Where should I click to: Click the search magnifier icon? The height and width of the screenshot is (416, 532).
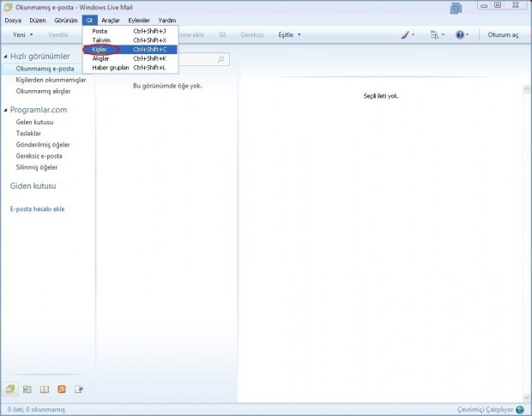(x=221, y=59)
